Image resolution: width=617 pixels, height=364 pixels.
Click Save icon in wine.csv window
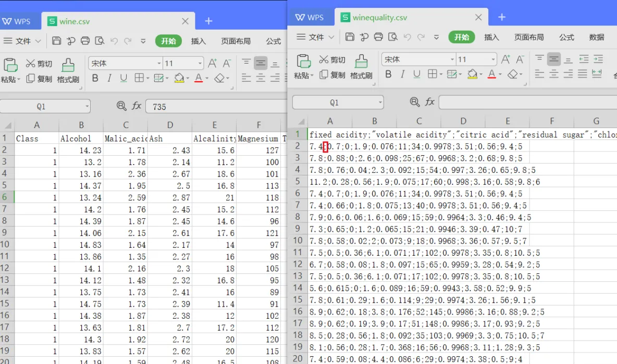tap(57, 41)
